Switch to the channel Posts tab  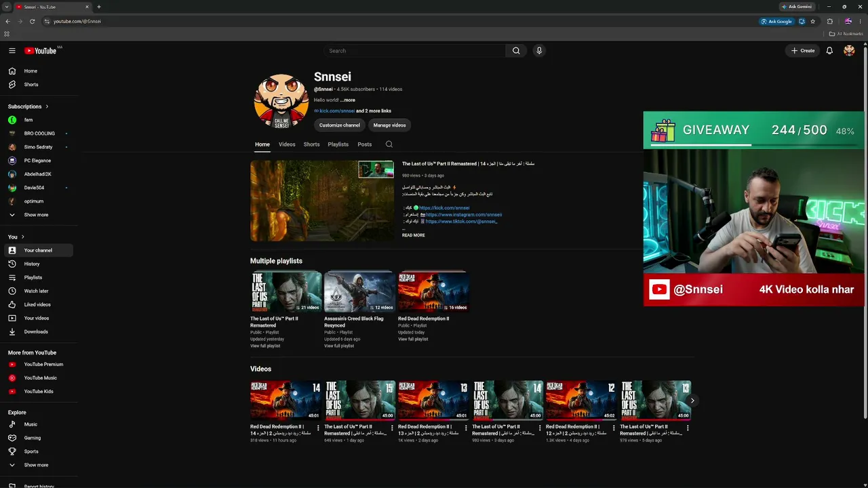[x=365, y=144]
